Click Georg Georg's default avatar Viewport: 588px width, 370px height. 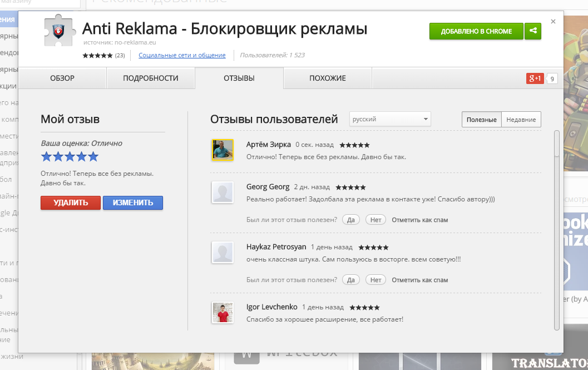(223, 192)
